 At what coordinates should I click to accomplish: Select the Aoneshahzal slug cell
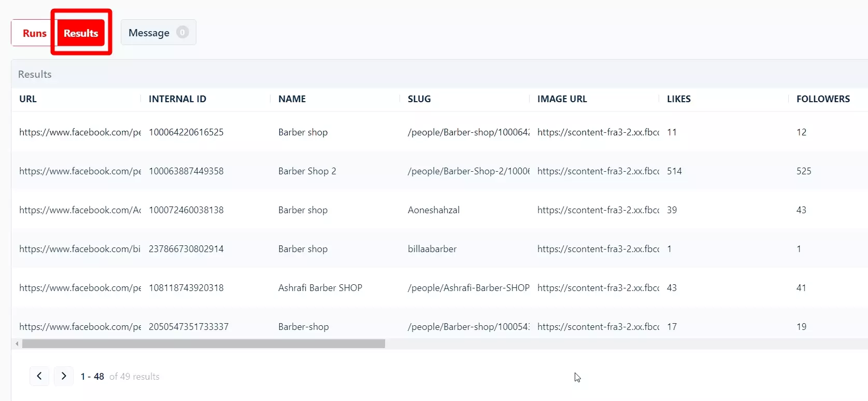pos(433,210)
